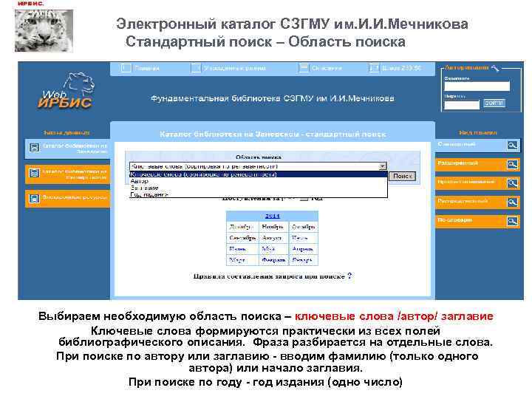This screenshot has height=399, width=532.
Task: Open Январь arrivals link
Action: [302, 260]
